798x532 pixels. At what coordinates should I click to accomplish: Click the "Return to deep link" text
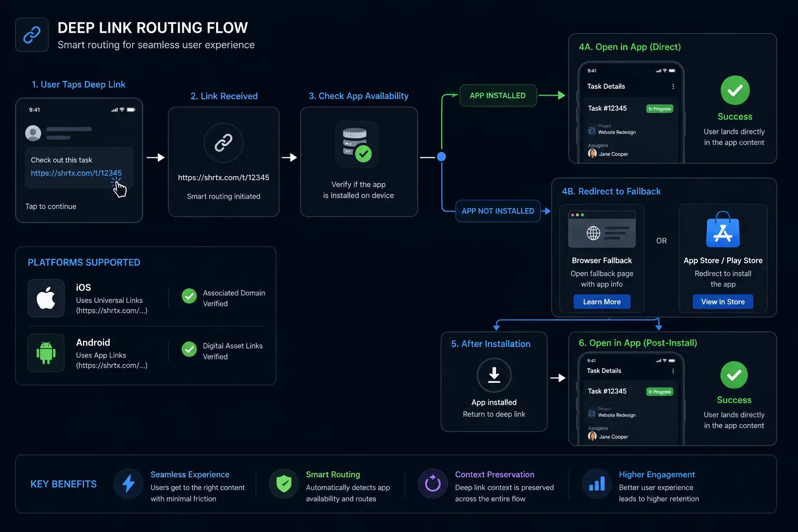coord(494,414)
